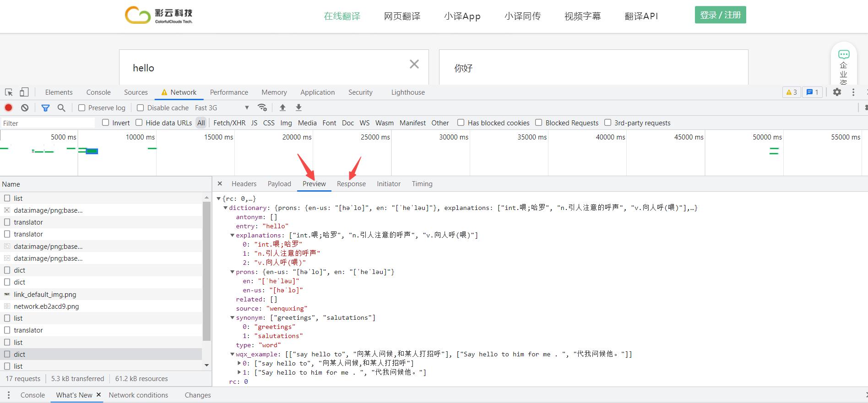Export HAR file download icon

[298, 107]
